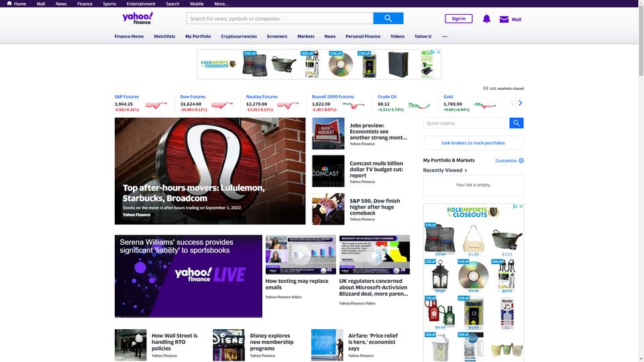
Task: Open News in the finance navigation bar
Action: [x=330, y=36]
